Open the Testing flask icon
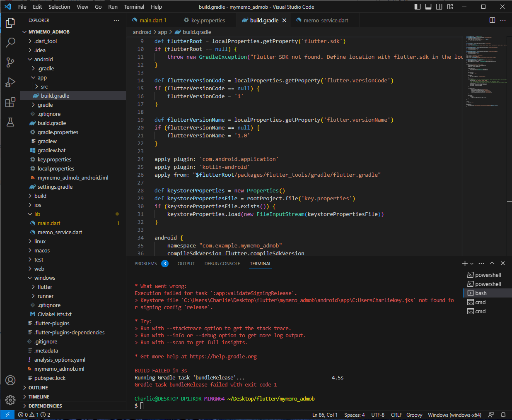This screenshot has height=420, width=512. 10,122
